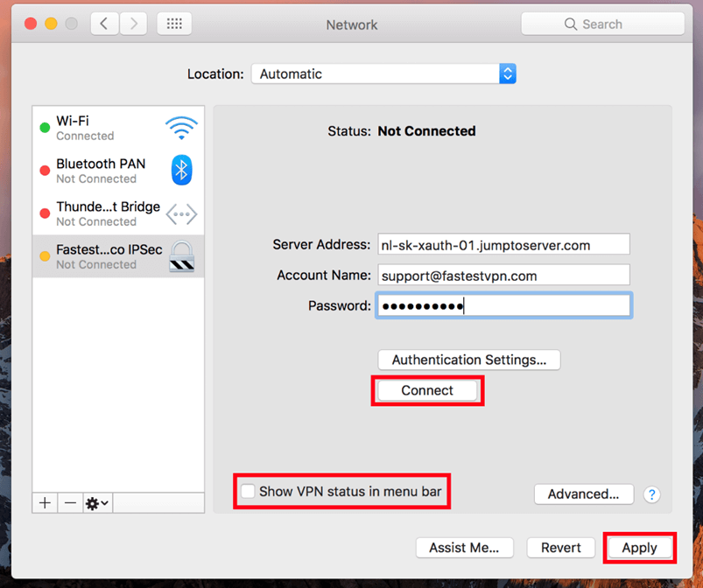703x588 pixels.
Task: Select Wi-Fi in the network services list
Action: 118,128
